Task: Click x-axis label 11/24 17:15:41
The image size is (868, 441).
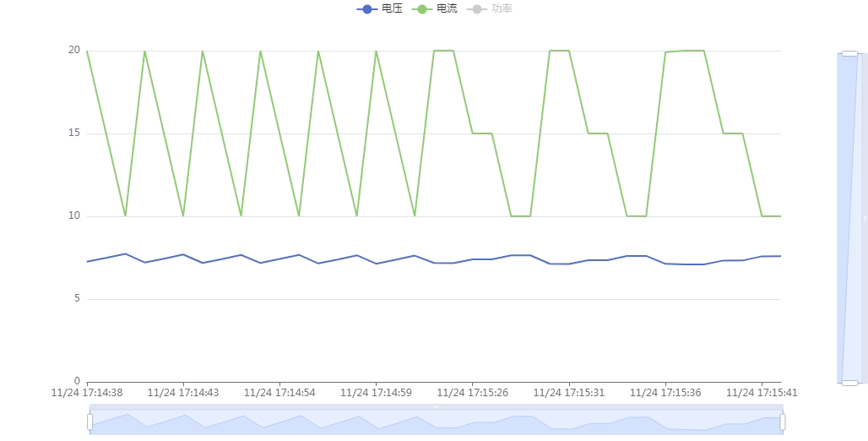Action: click(762, 393)
